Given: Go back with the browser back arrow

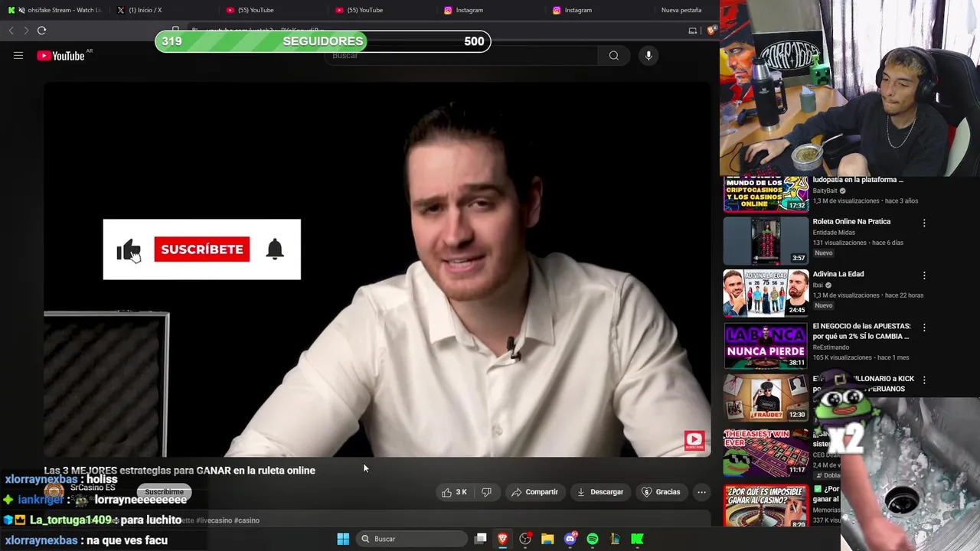Looking at the screenshot, I should [x=11, y=31].
